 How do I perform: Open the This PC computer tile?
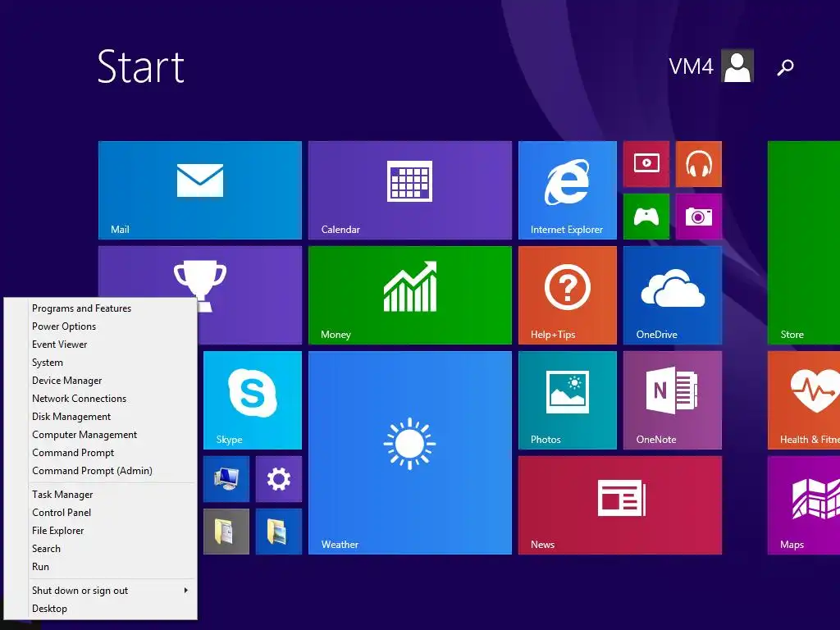[x=226, y=479]
